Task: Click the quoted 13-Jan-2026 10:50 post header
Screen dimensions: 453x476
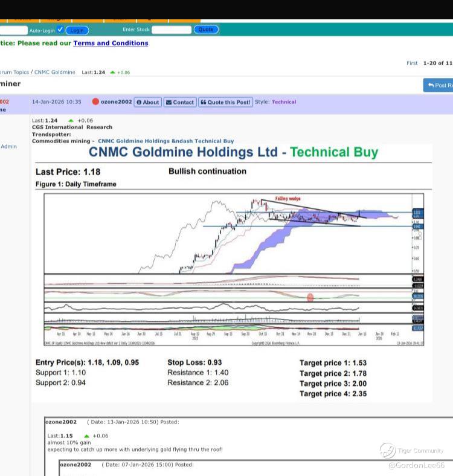Action: [112, 422]
